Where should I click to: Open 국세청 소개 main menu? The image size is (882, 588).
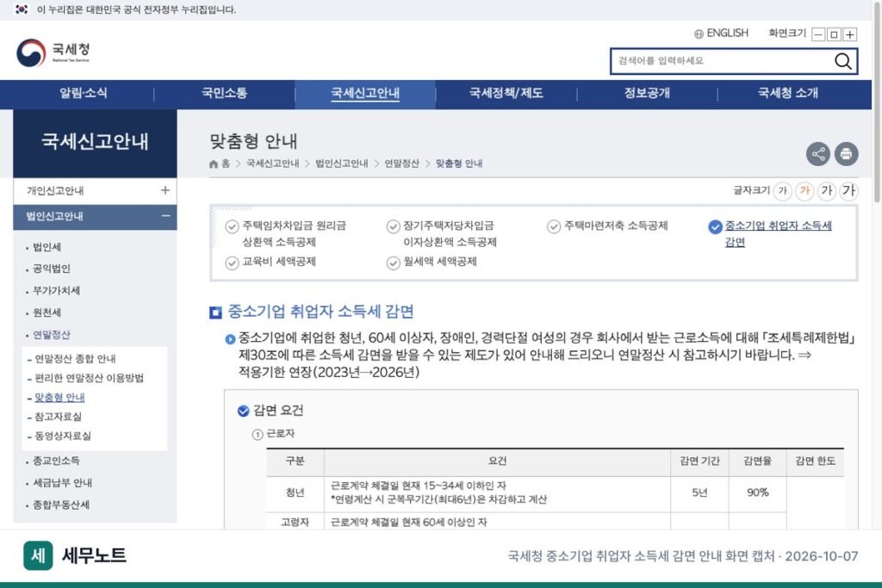click(788, 93)
